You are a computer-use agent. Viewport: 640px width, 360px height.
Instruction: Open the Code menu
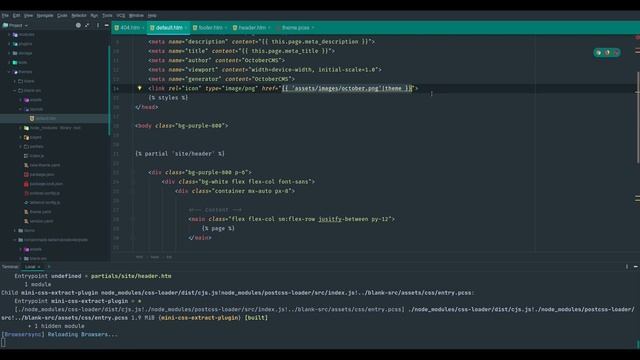[x=62, y=16]
